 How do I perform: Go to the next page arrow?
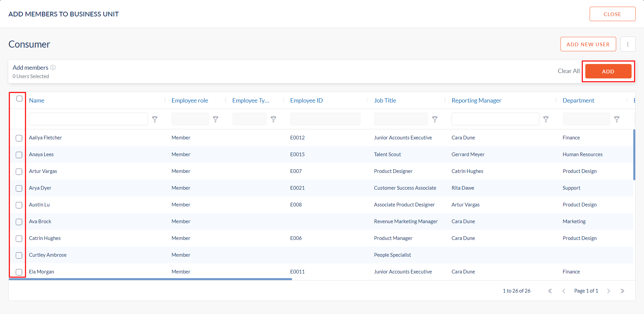pyautogui.click(x=608, y=291)
